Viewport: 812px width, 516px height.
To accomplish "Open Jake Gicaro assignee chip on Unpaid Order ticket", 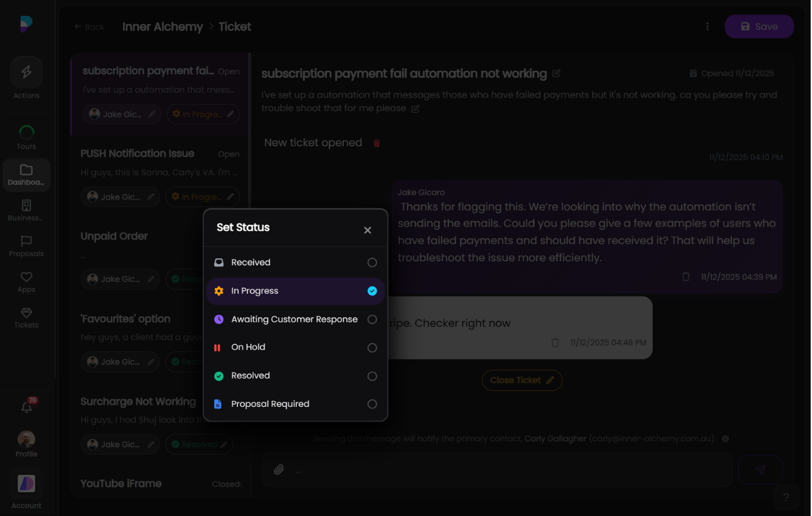I will (120, 279).
